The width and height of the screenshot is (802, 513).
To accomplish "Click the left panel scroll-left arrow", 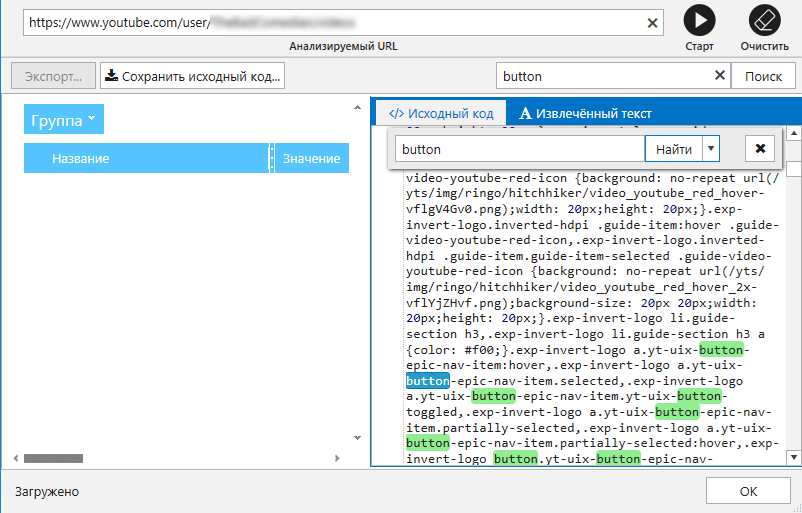I will [16, 458].
